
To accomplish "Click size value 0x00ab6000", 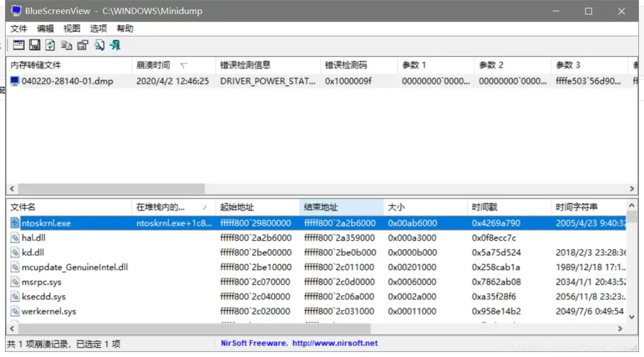I will pos(413,223).
